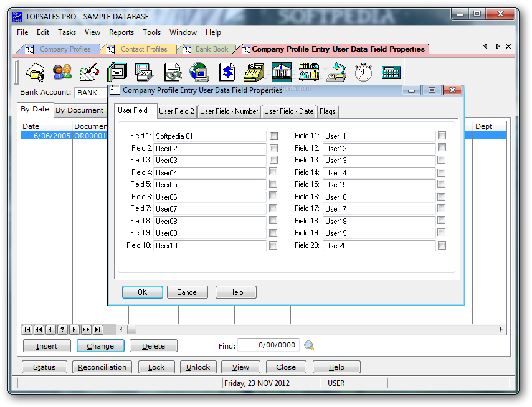Tick the checkbox for Field 11
The image size is (532, 407).
[442, 136]
